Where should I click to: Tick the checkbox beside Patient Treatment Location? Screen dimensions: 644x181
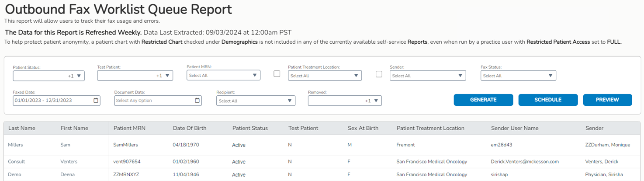point(277,74)
